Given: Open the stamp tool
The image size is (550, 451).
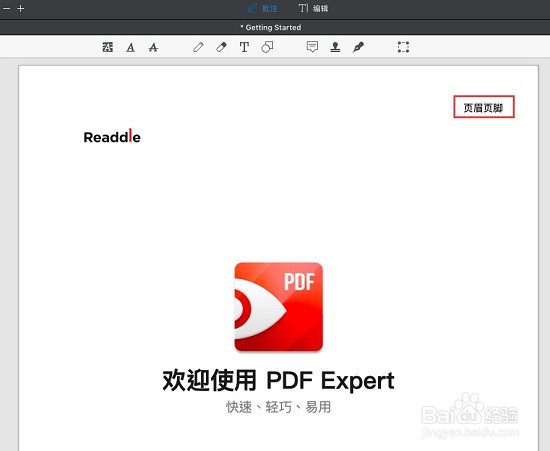Looking at the screenshot, I should point(335,47).
